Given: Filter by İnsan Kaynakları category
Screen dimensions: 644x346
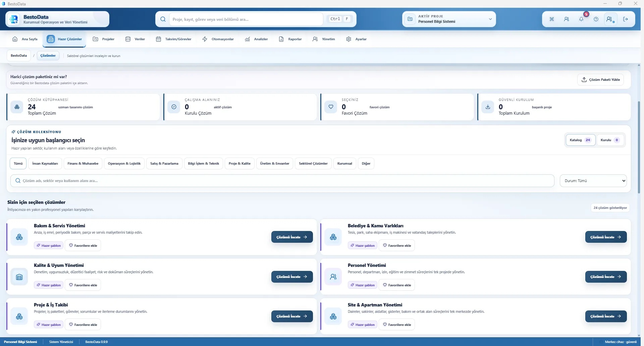Looking at the screenshot, I should pos(45,164).
